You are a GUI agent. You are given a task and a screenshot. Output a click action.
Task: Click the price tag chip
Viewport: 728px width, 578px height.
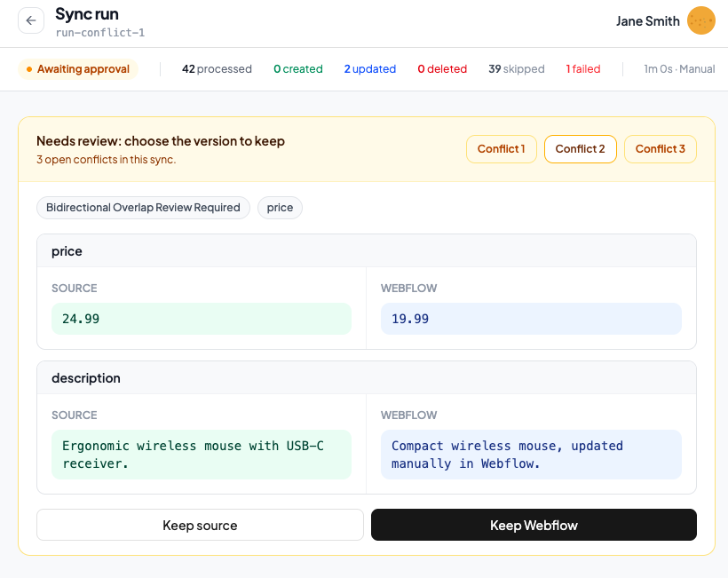click(x=280, y=208)
